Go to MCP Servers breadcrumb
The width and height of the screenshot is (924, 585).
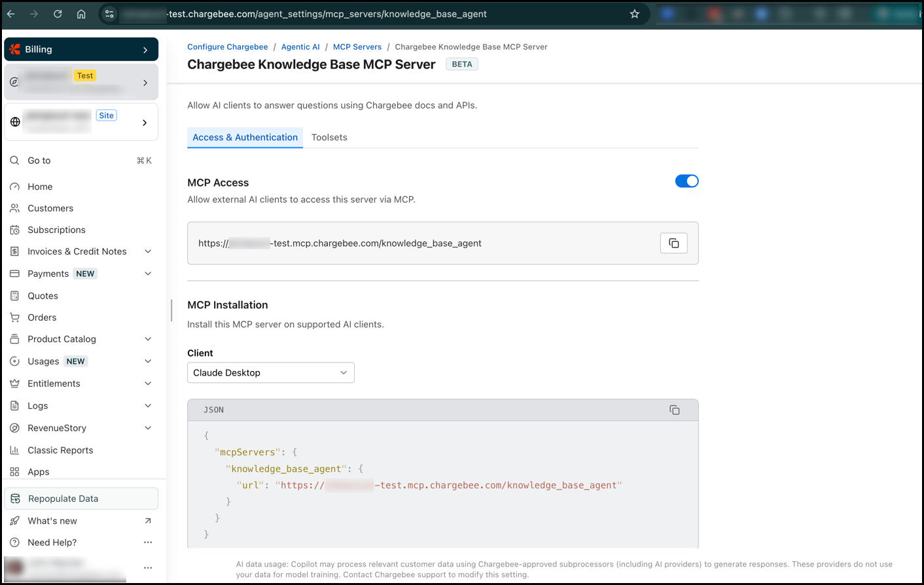pos(357,47)
